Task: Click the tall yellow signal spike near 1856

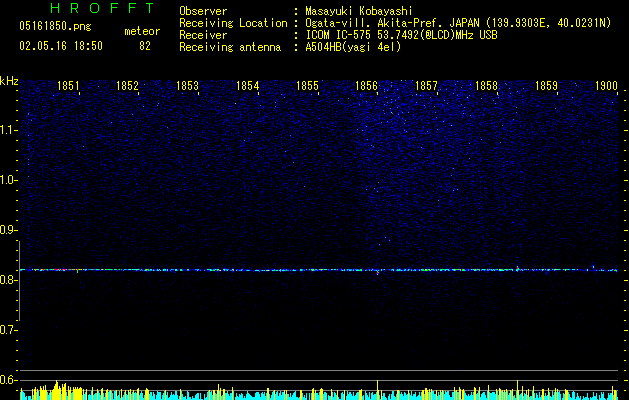Action: [377, 390]
